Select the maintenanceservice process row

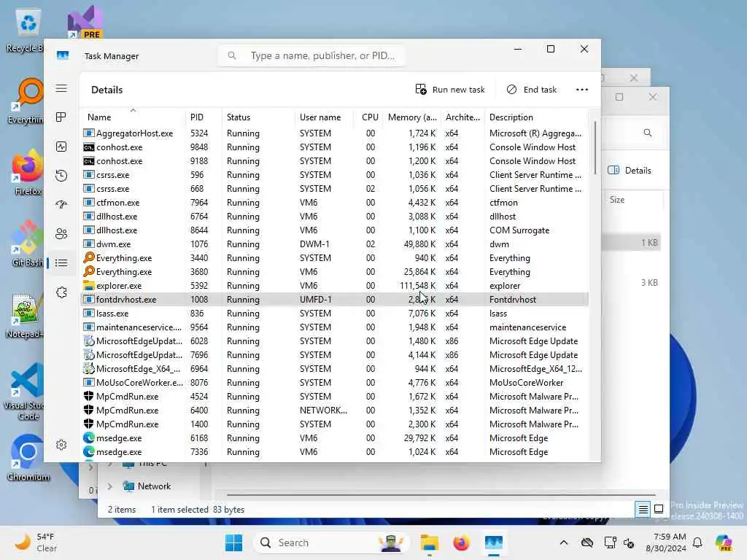coord(335,327)
